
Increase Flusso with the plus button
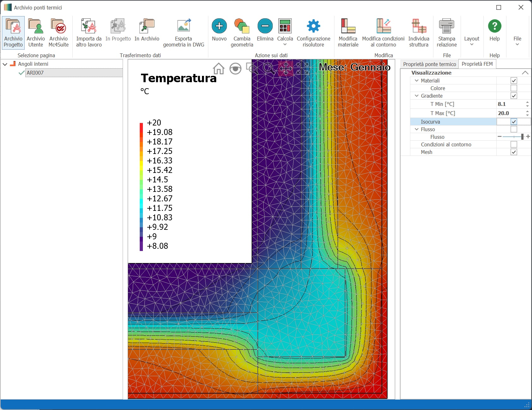pyautogui.click(x=528, y=137)
